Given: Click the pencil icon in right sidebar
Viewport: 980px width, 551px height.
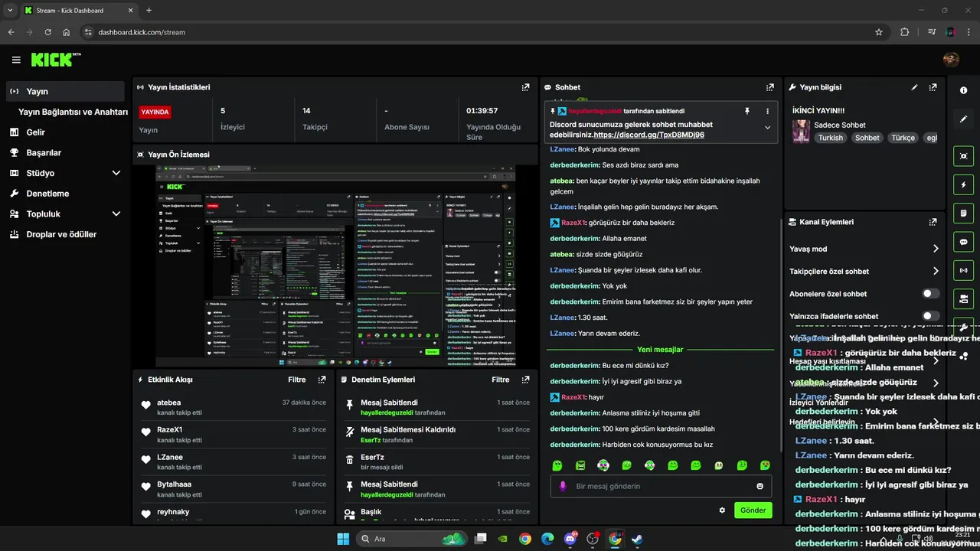Looking at the screenshot, I should (x=964, y=119).
